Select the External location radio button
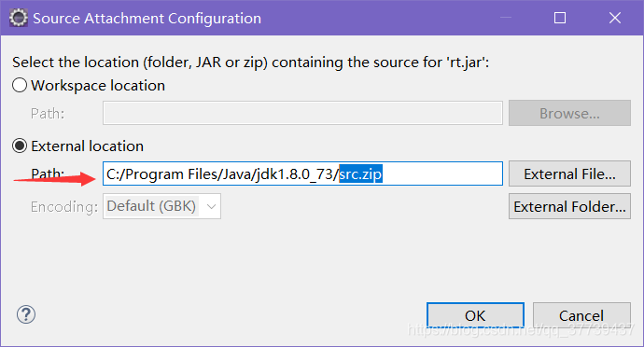The image size is (644, 347). [x=20, y=146]
